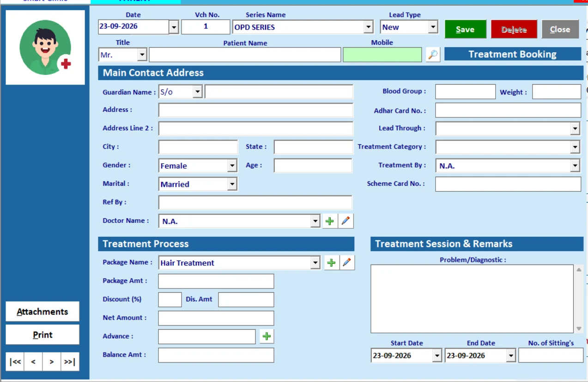Expand the Guardian relation S/o dropdown
This screenshot has width=588, height=382.
(x=198, y=92)
